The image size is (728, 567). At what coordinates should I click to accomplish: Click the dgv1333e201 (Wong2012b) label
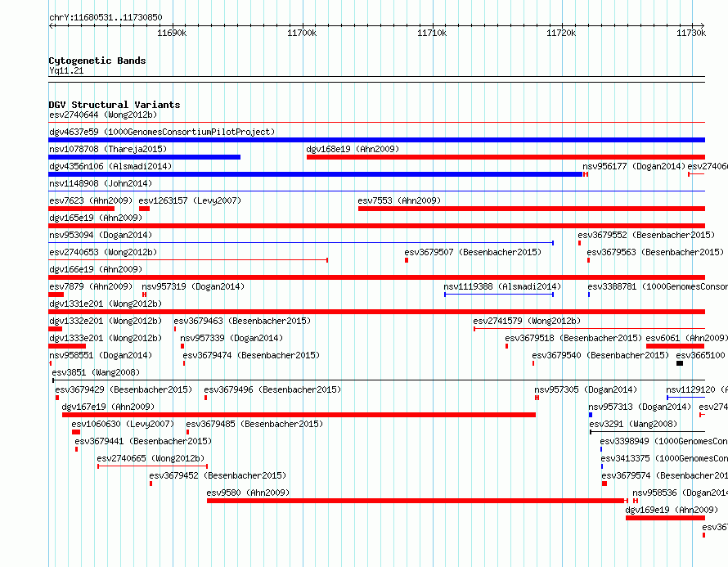pyautogui.click(x=106, y=338)
